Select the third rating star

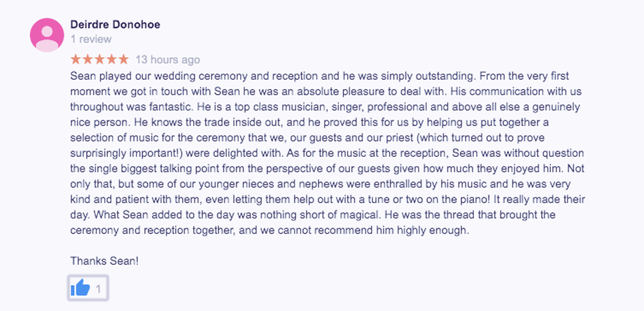click(99, 60)
